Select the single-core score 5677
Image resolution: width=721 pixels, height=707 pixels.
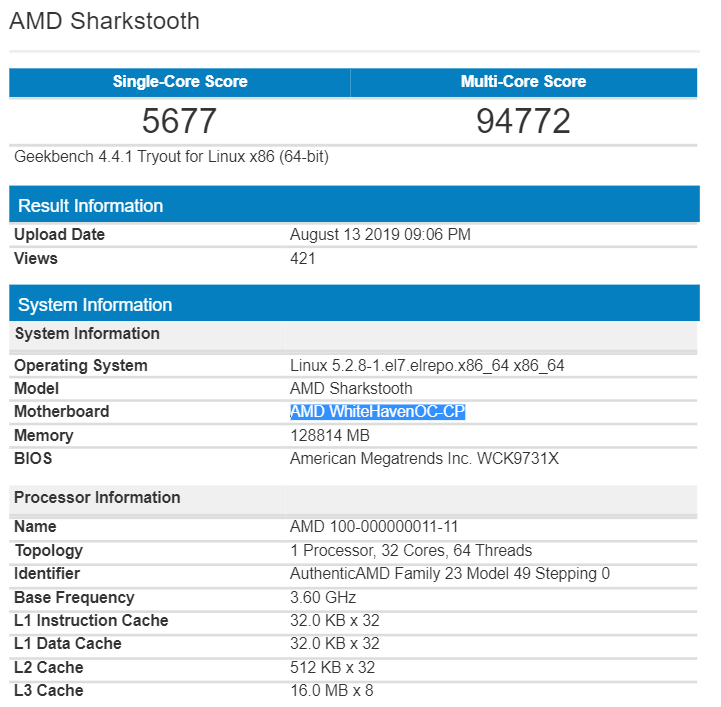coord(179,121)
